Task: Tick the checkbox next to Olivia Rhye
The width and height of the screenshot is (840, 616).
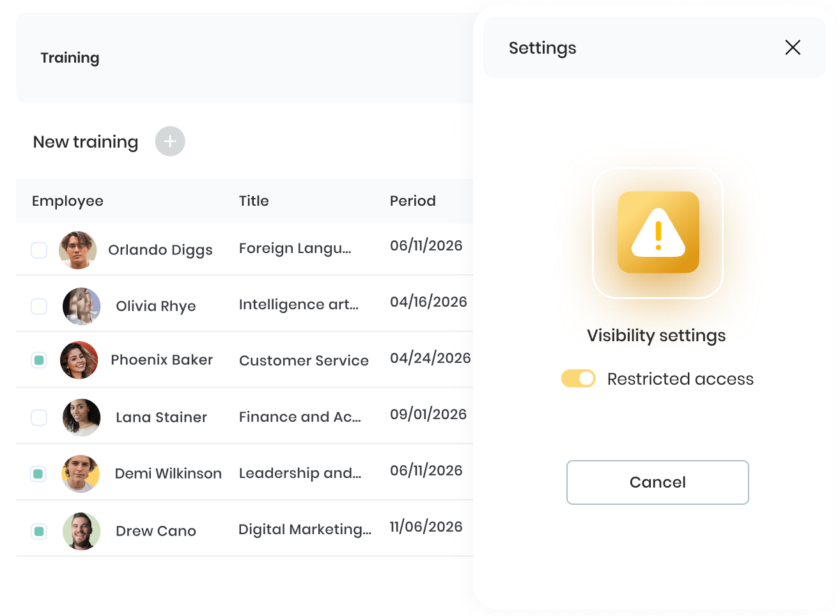Action: (39, 306)
